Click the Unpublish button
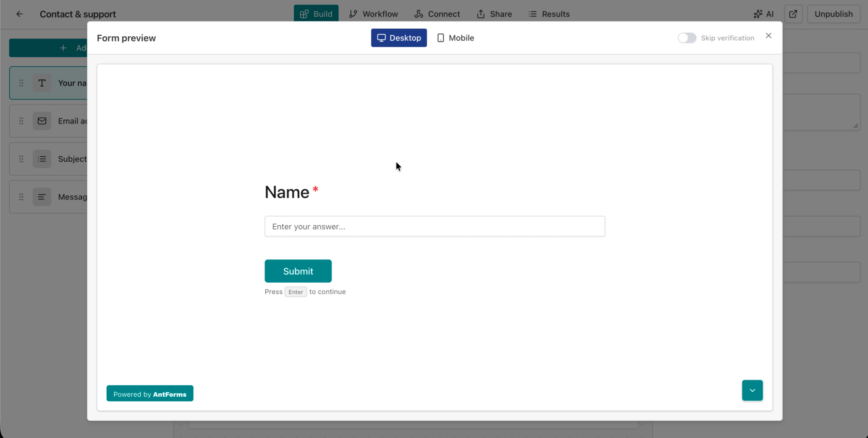 tap(833, 14)
